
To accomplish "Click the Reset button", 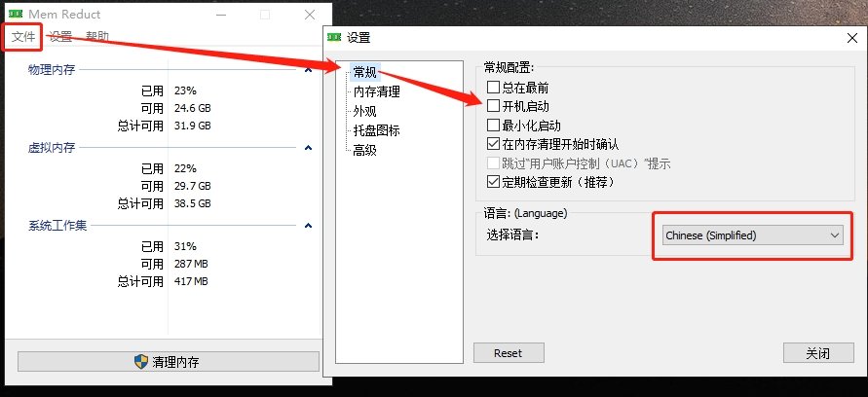I will point(509,353).
